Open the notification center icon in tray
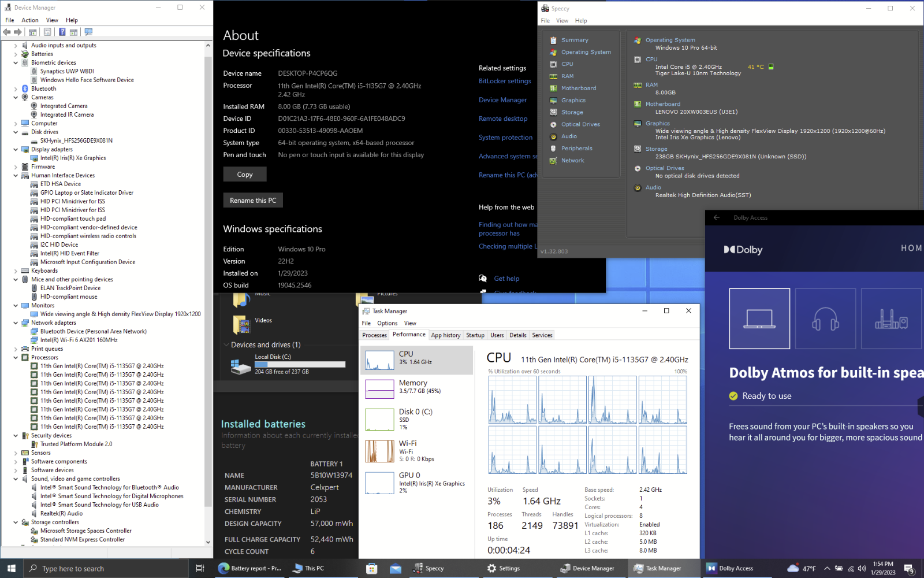This screenshot has height=578, width=924. (908, 568)
